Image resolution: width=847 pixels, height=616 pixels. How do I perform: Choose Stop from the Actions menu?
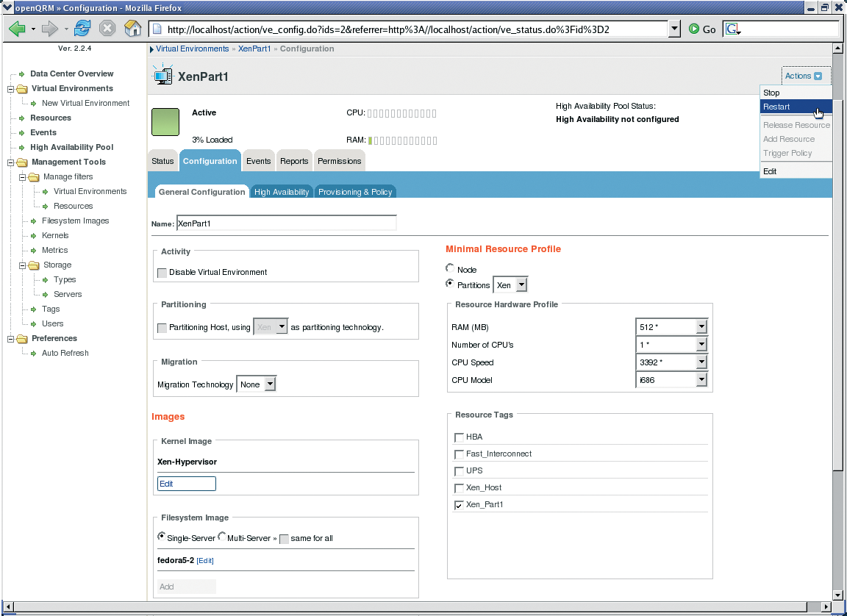pos(796,93)
